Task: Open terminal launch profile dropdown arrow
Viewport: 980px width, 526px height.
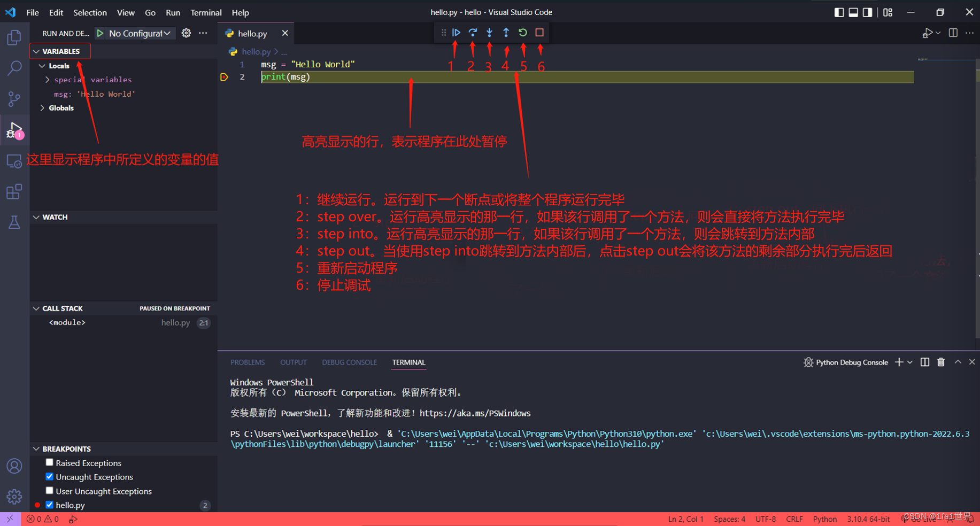Action: click(x=910, y=362)
